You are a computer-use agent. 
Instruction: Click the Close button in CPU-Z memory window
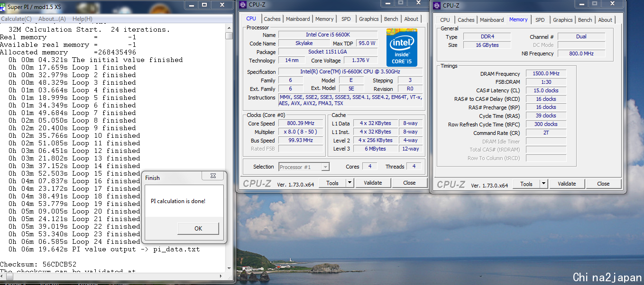coord(603,184)
